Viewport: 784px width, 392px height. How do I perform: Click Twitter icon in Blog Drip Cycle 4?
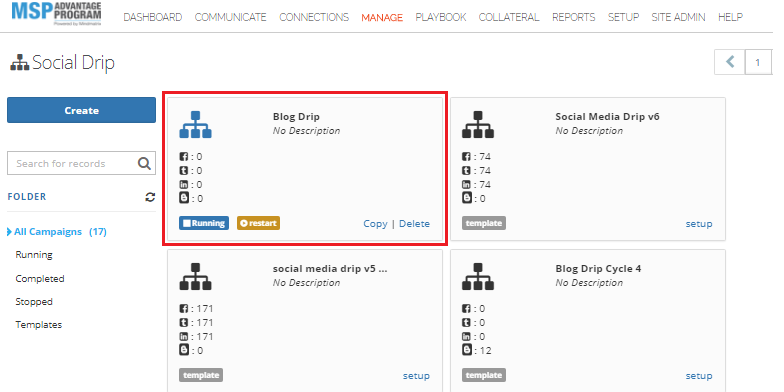466,323
